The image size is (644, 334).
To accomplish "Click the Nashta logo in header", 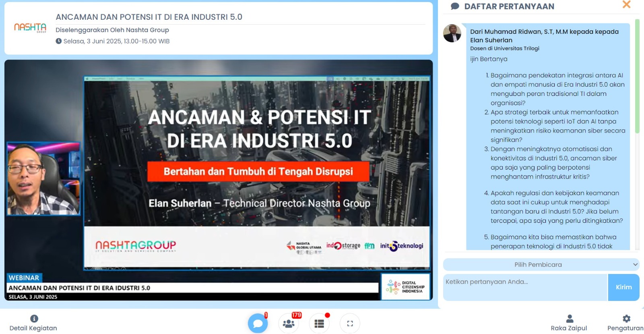I will point(30,27).
